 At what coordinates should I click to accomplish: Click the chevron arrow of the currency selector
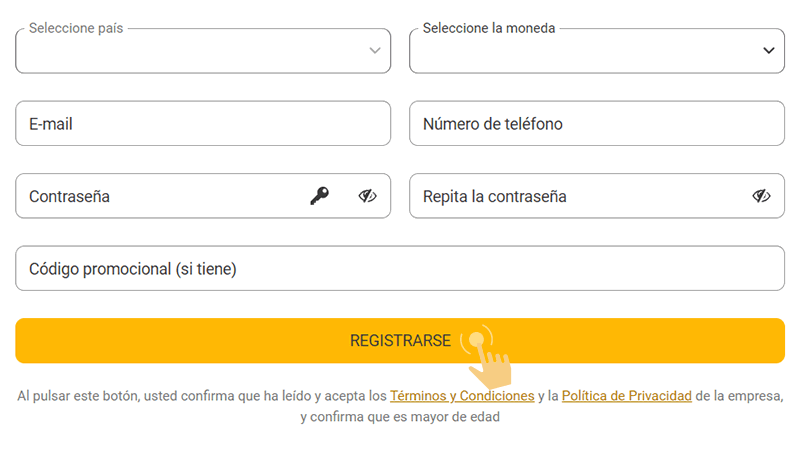click(x=769, y=50)
